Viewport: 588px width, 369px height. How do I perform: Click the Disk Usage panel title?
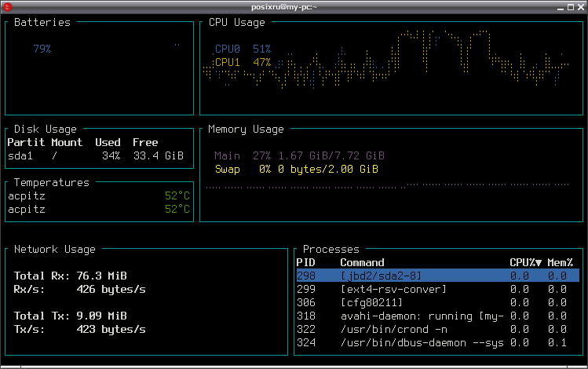(45, 130)
